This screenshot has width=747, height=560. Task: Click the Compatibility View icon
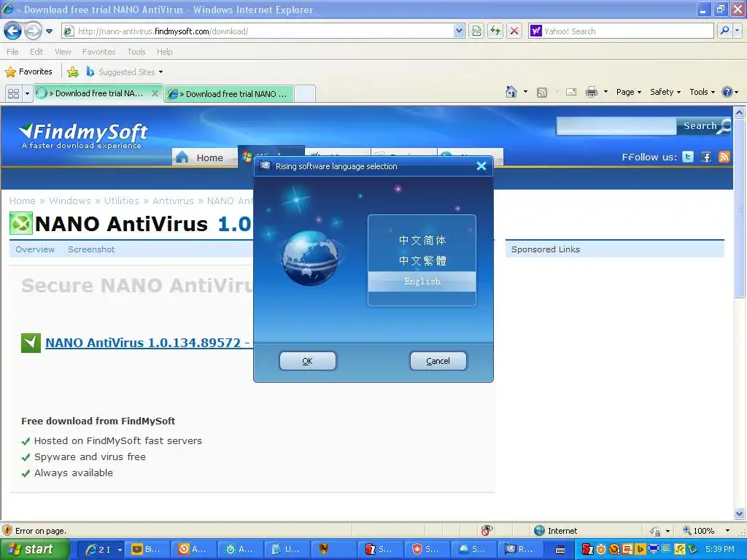(x=476, y=31)
